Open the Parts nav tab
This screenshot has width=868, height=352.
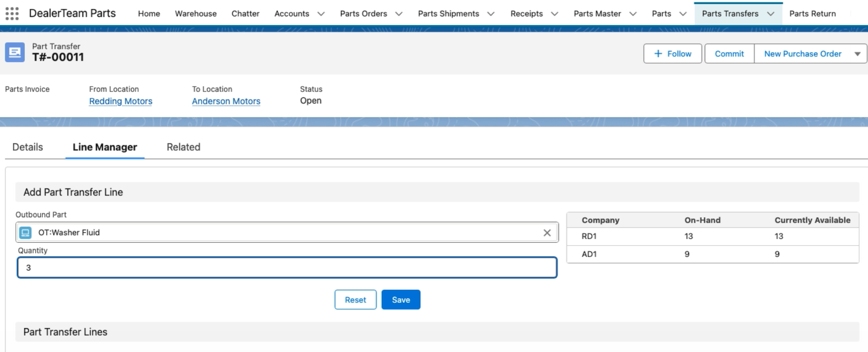point(661,13)
